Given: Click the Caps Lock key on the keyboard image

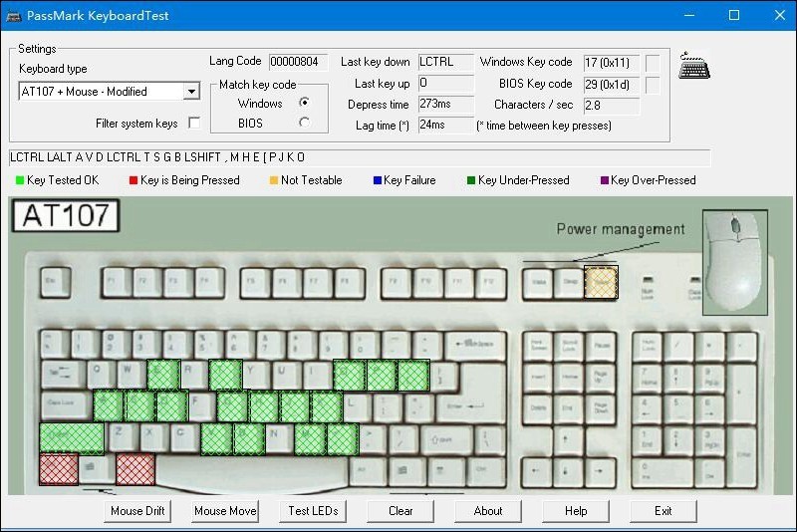Looking at the screenshot, I should point(66,404).
